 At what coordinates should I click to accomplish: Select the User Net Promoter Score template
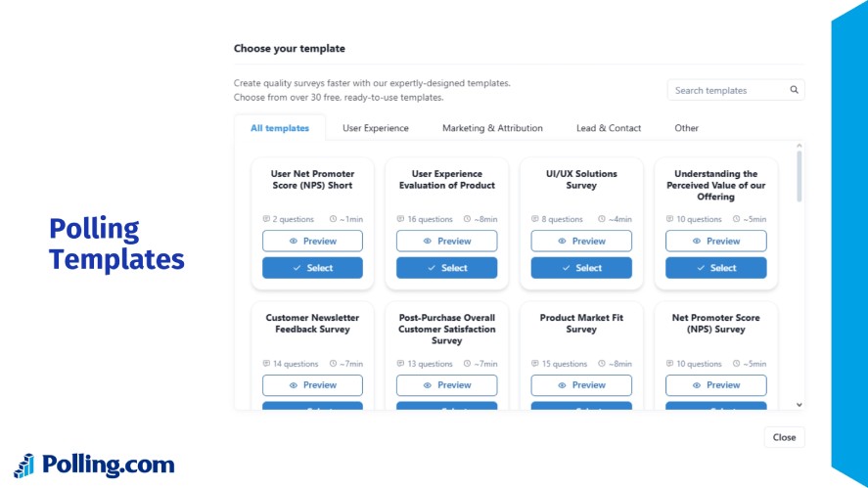pos(312,268)
